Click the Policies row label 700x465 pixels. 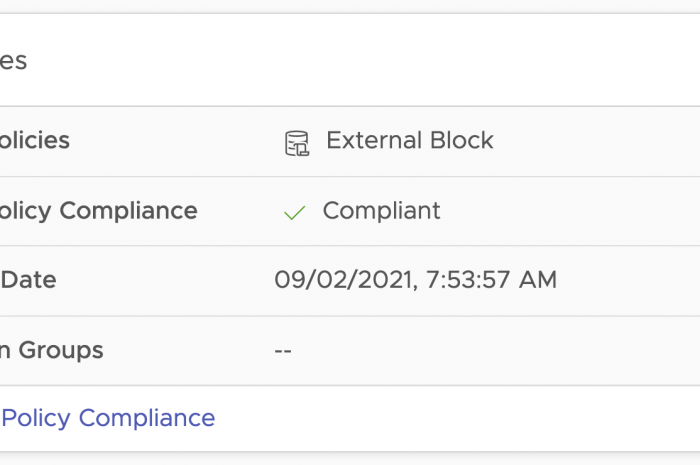pyautogui.click(x=35, y=141)
